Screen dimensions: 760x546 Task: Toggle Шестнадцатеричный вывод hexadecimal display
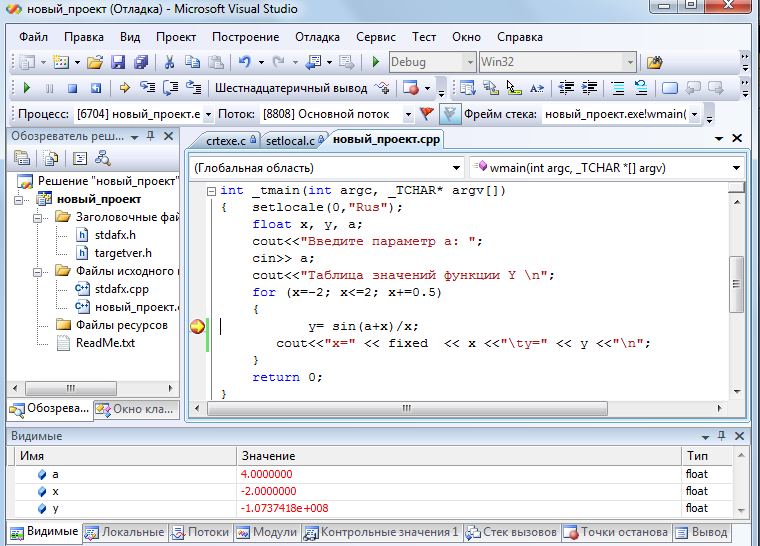[291, 88]
